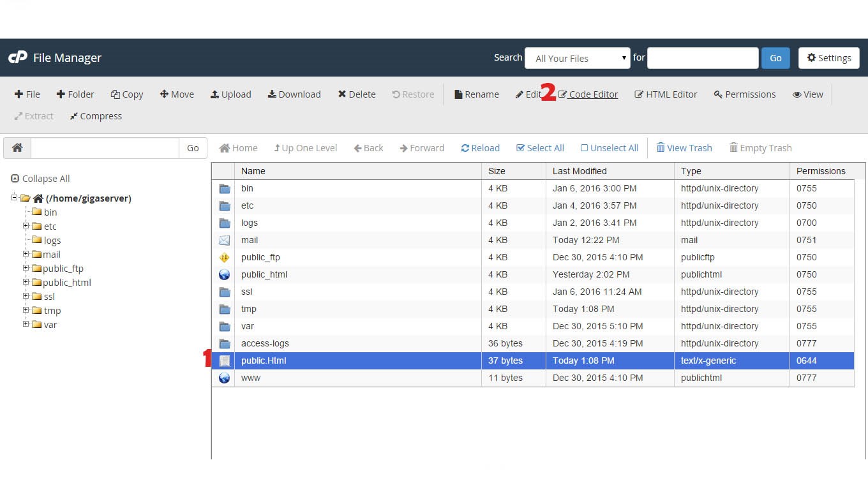Screen dimensions: 868x490
Task: Click the www globe icon
Action: click(x=224, y=378)
